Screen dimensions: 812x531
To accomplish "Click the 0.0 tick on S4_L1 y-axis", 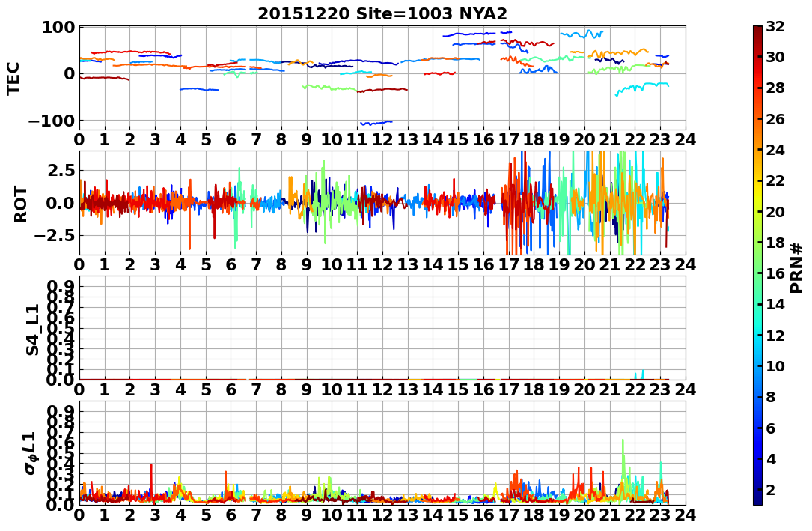I will (x=61, y=380).
